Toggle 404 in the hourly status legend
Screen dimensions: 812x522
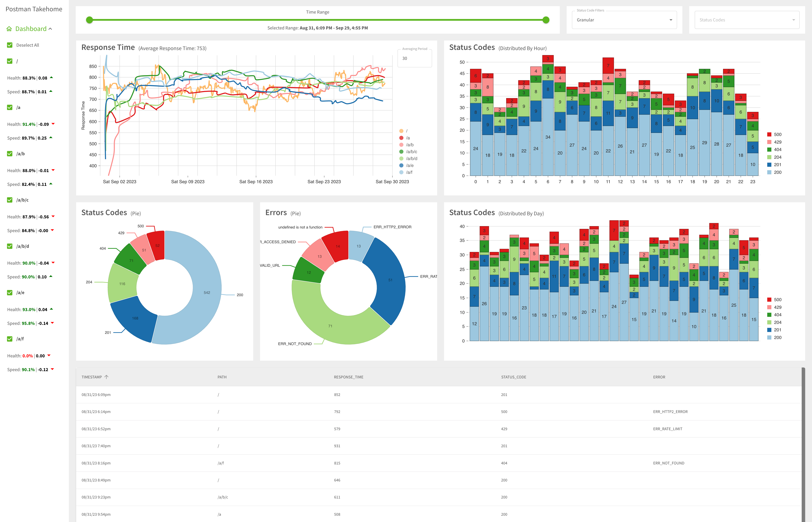[x=774, y=150]
